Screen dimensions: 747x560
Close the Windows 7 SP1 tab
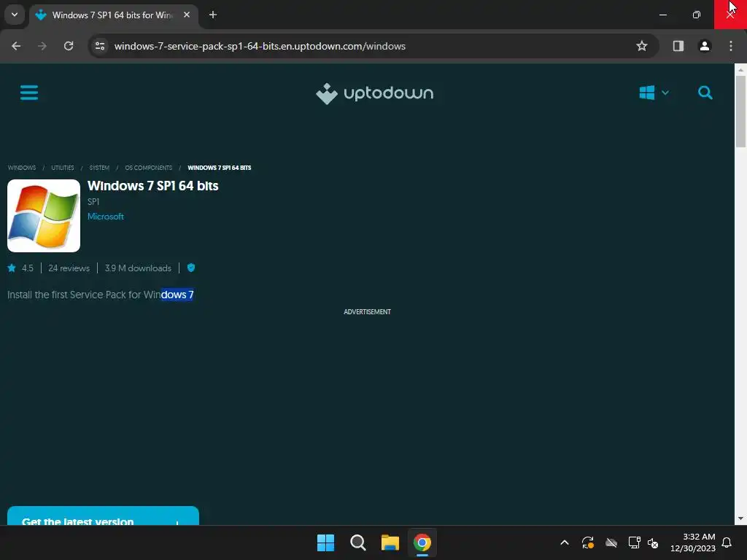(187, 15)
